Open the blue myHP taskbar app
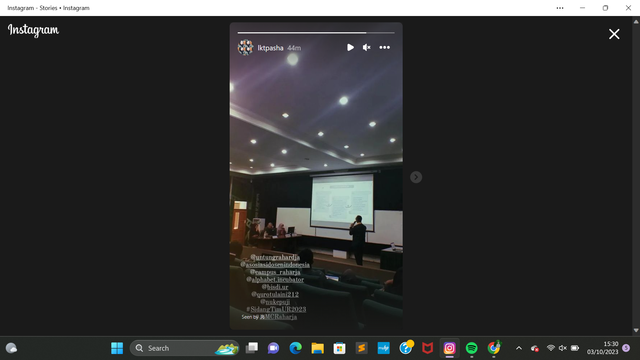This screenshot has height=360, width=640. (383, 348)
